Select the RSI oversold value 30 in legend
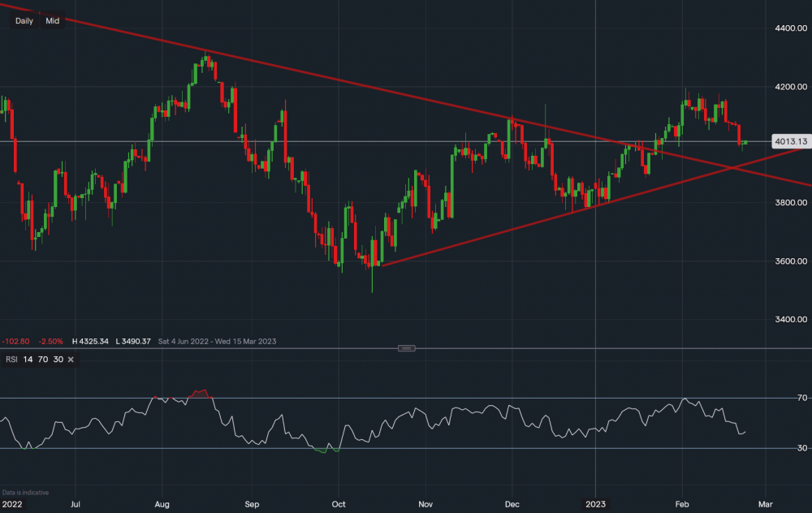 [x=57, y=359]
